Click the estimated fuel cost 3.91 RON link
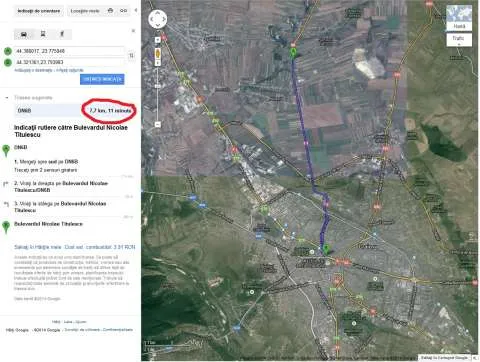 [100, 247]
